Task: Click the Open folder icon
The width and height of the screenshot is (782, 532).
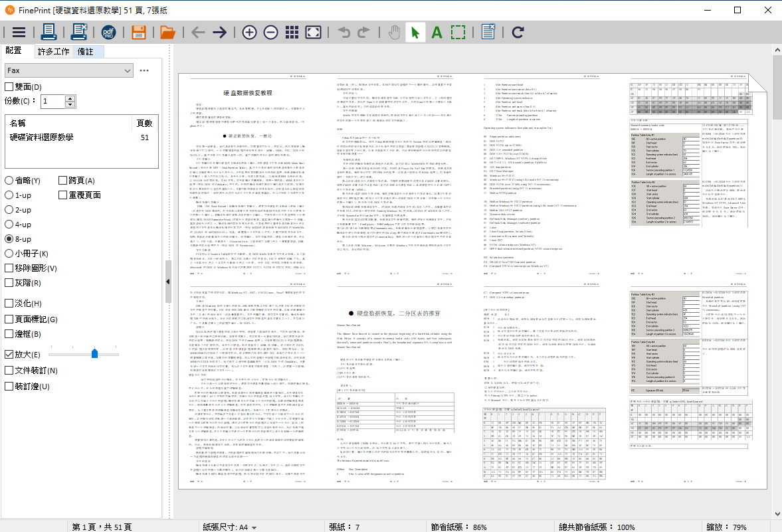Action: [167, 33]
